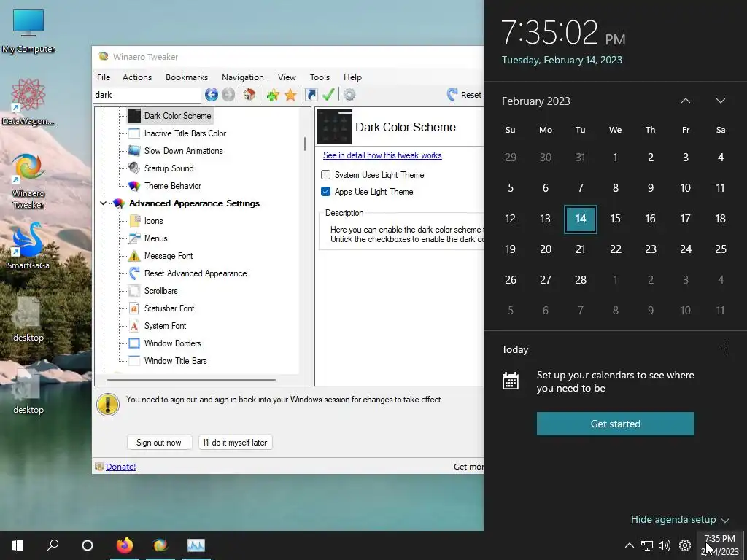Image resolution: width=747 pixels, height=560 pixels.
Task: Open the Scrollbars tweak
Action: pyautogui.click(x=153, y=291)
